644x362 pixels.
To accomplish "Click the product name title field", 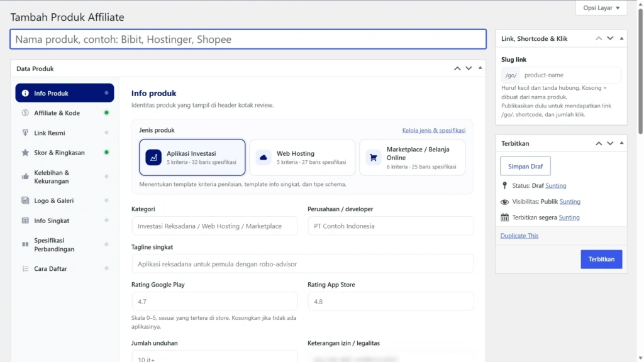I will click(248, 39).
